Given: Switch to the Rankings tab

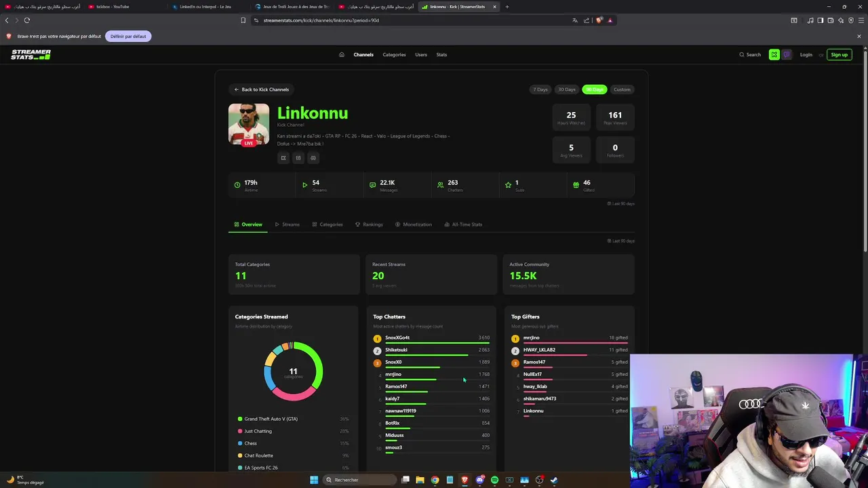Looking at the screenshot, I should tap(369, 224).
